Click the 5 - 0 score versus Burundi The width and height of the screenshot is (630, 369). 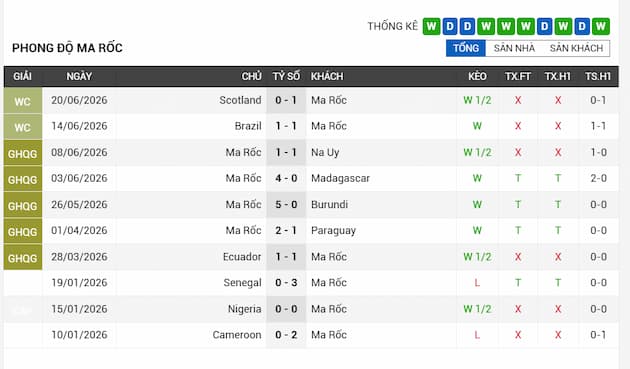(286, 205)
